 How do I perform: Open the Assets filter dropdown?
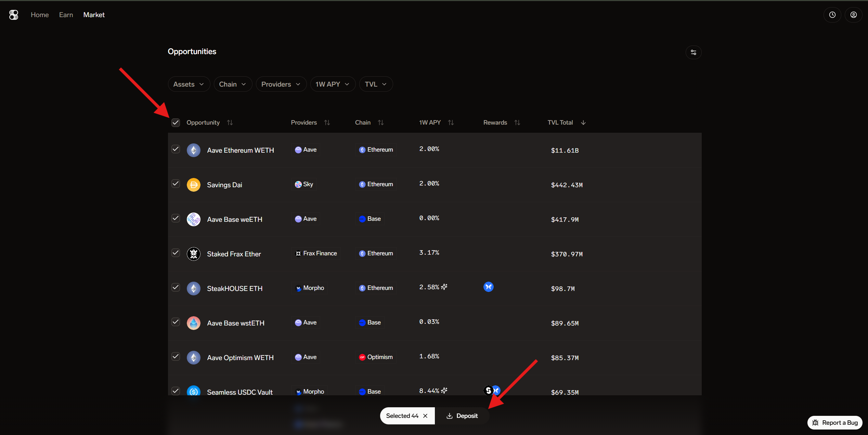pos(189,84)
